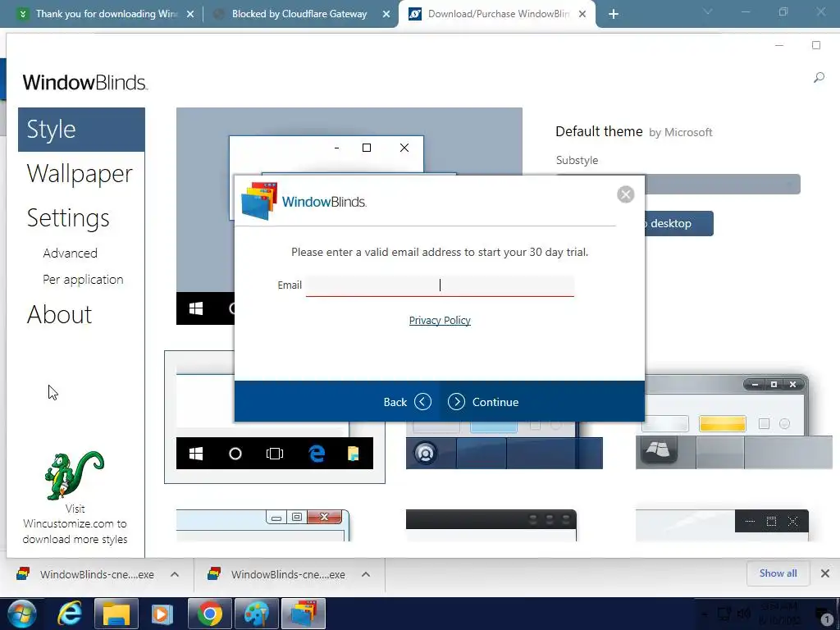Close the Thank you for downloading tab
840x630 pixels.
coord(190,14)
